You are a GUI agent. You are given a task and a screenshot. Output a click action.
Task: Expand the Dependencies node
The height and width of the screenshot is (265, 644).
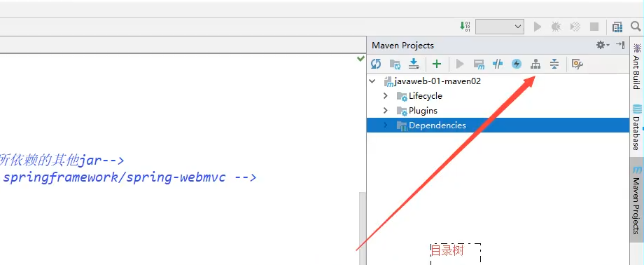click(385, 125)
